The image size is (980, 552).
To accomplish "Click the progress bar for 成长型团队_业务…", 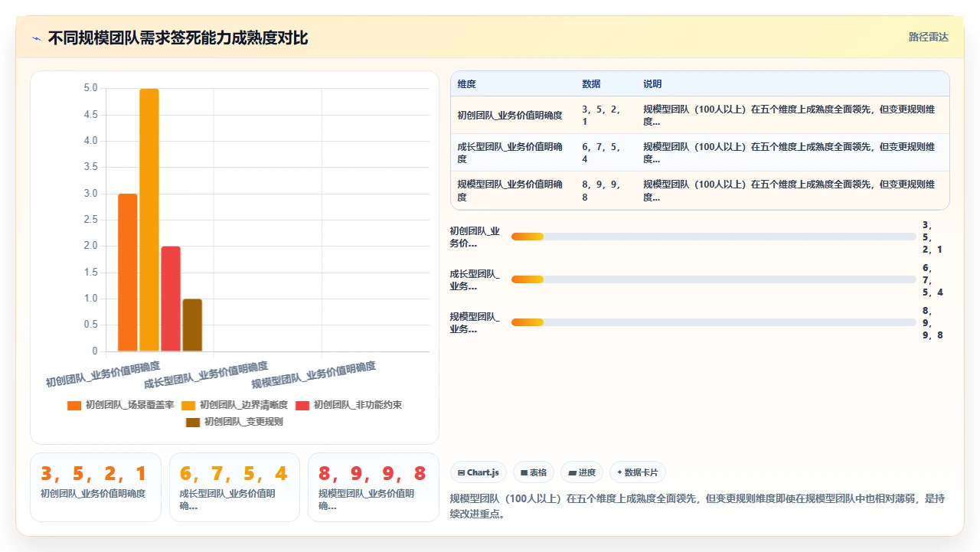I will [714, 279].
